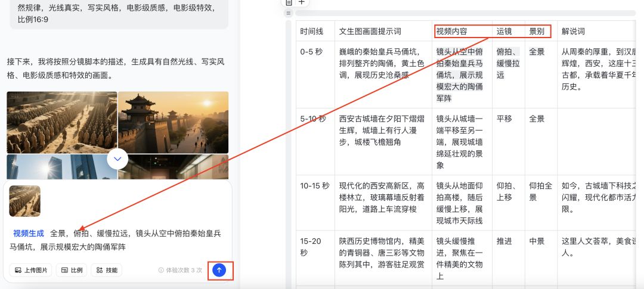Image resolution: width=644 pixels, height=289 pixels.
Task: Click the 上传图片 upload image button
Action: coord(31,270)
